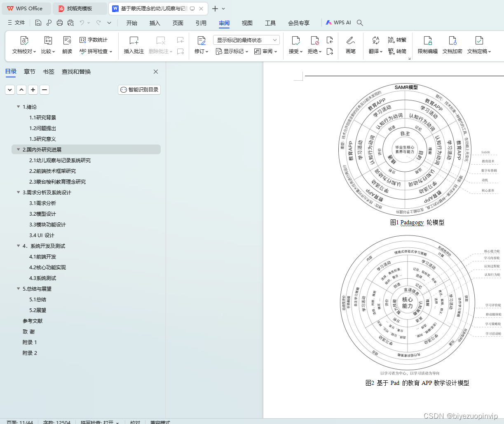This screenshot has height=424, width=504.
Task: Open the 会员专享 ribbon tab
Action: pos(299,23)
